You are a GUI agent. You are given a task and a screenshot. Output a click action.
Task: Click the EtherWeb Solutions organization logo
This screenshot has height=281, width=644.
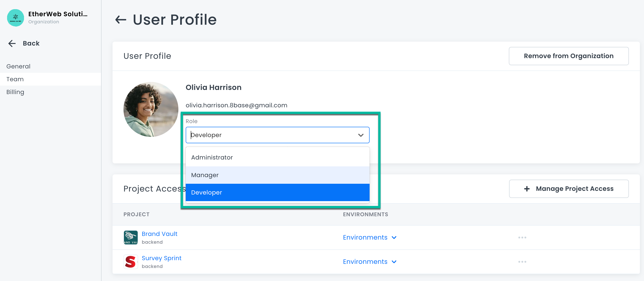click(16, 18)
